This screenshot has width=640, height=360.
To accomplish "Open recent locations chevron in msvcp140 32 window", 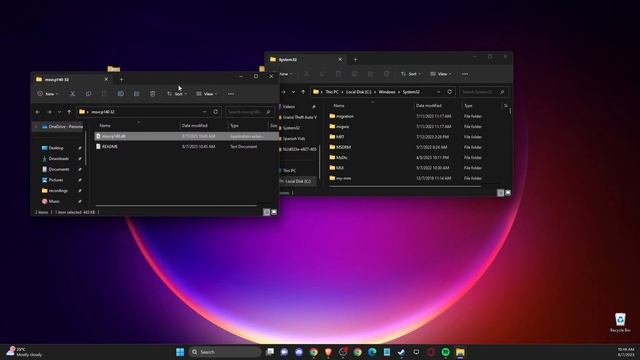I will [x=60, y=112].
